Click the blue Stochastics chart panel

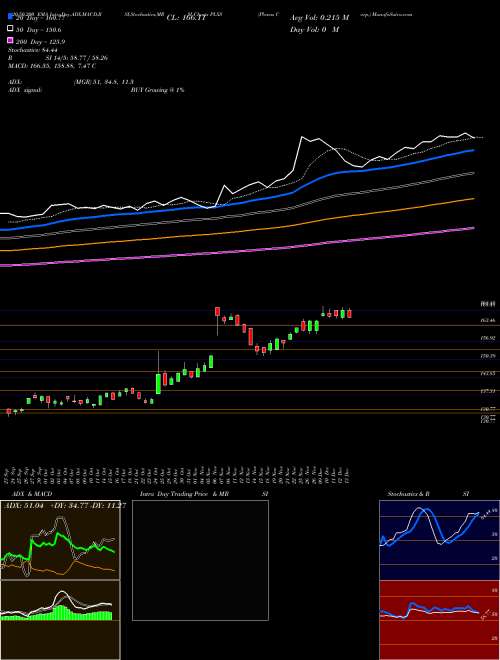439,540
